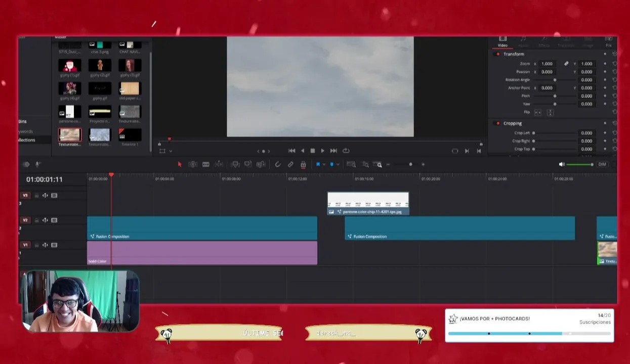The image size is (630, 364).
Task: Toggle loop playback in the viewer
Action: pos(346,151)
